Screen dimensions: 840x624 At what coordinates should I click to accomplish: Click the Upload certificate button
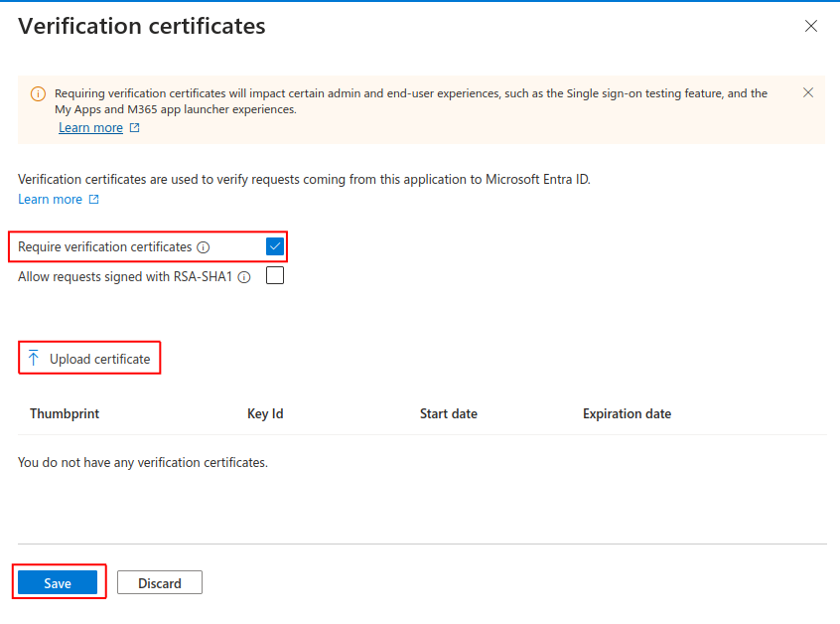tap(89, 358)
